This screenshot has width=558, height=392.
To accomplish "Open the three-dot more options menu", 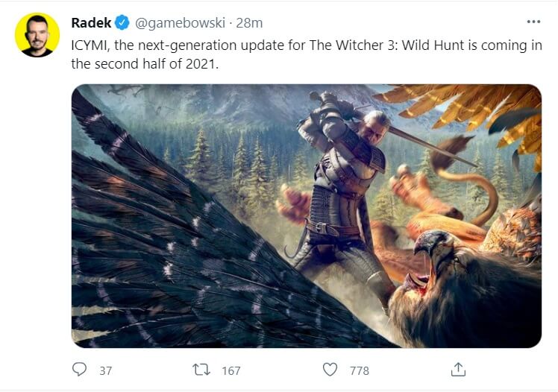I will [533, 22].
